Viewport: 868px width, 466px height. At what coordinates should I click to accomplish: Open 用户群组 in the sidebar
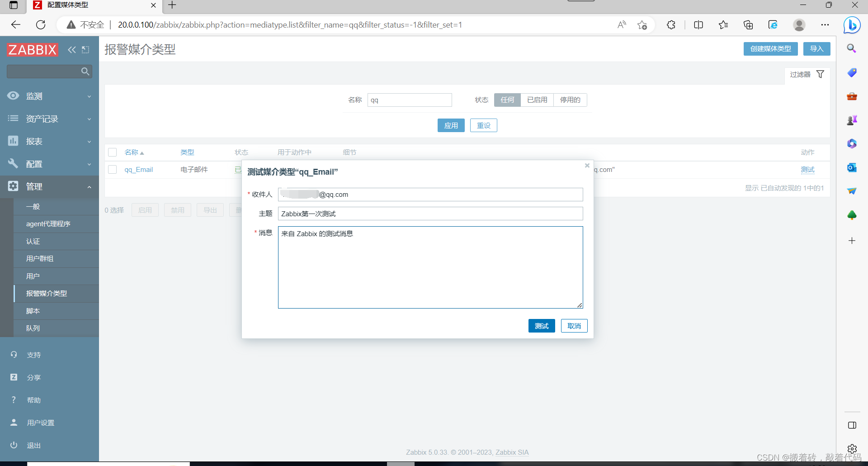(x=56, y=259)
